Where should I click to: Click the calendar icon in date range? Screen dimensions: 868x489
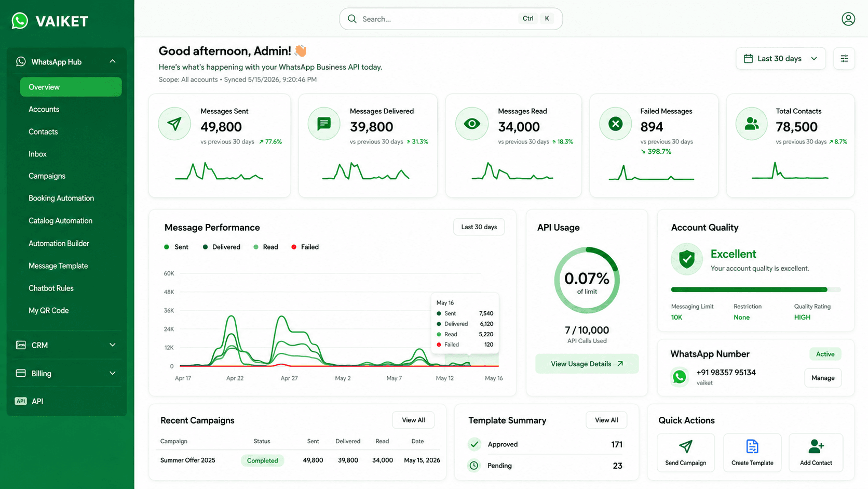[748, 58]
